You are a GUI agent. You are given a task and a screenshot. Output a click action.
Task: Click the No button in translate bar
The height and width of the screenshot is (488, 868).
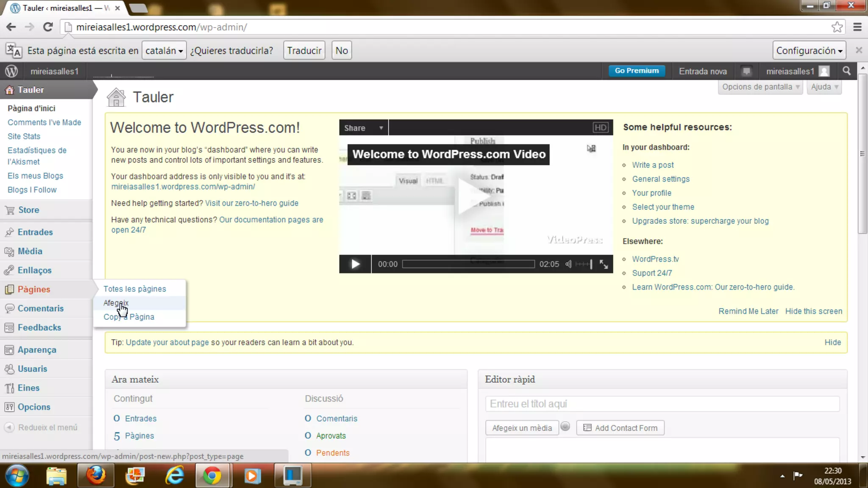click(x=342, y=50)
